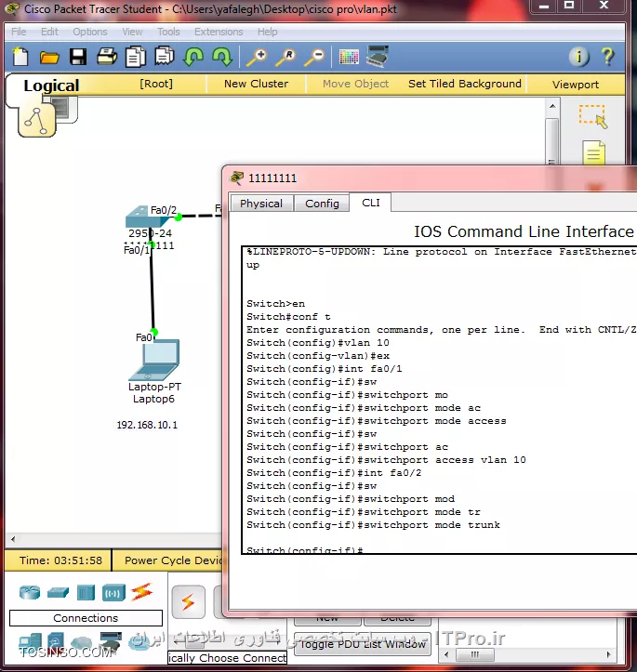Image resolution: width=637 pixels, height=672 pixels.
Task: Choose the Select tool with the dashed rectangle
Action: (x=593, y=116)
